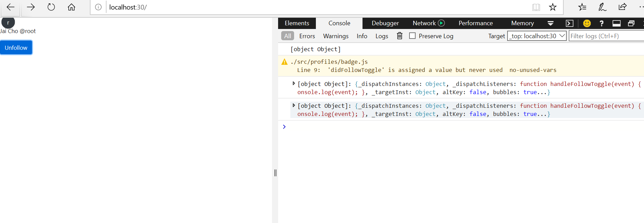The image size is (644, 223).
Task: Expand the first logged event object
Action: pyautogui.click(x=294, y=84)
